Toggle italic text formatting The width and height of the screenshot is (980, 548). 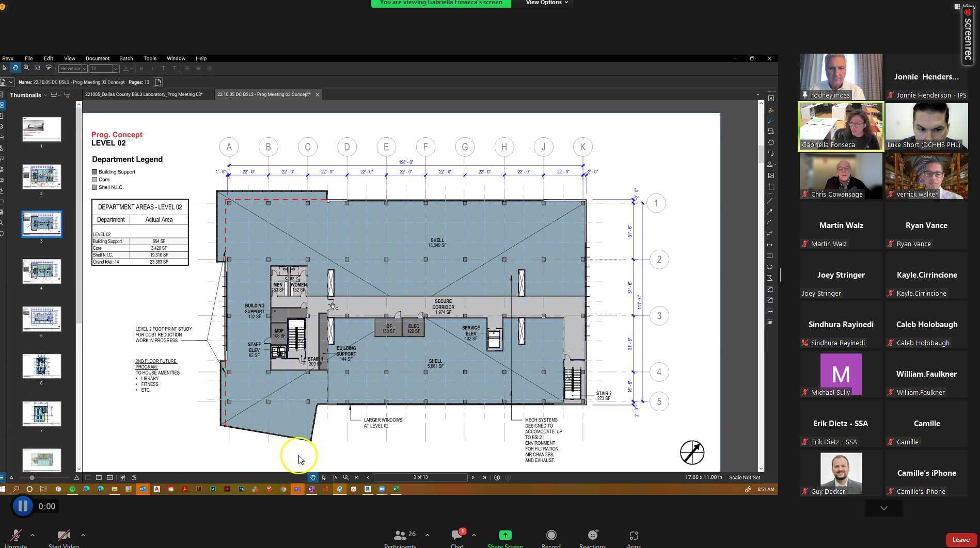click(x=152, y=68)
